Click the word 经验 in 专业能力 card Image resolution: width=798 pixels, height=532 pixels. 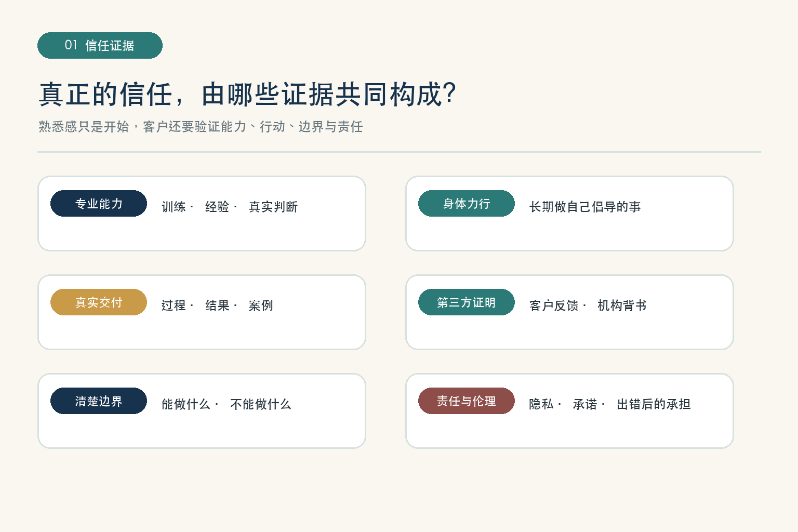(217, 207)
